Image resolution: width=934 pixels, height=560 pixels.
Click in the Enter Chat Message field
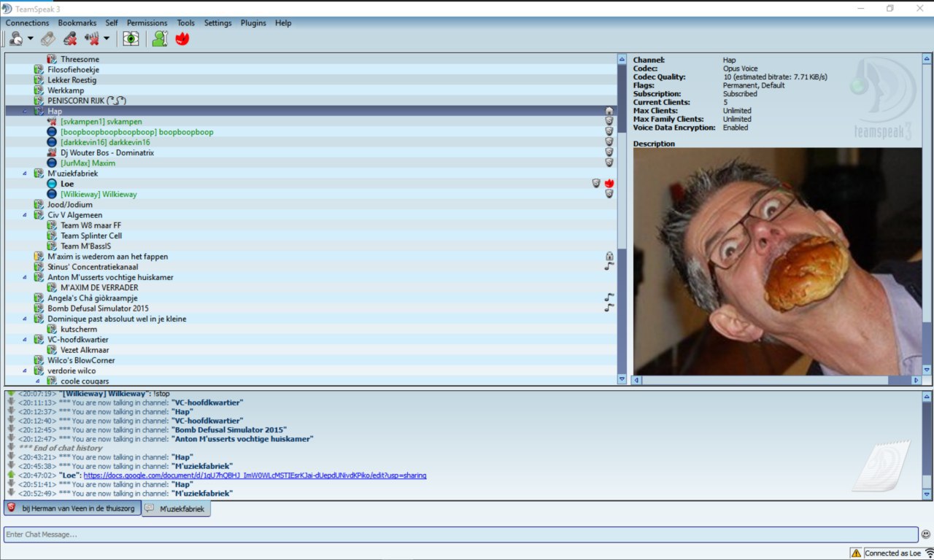460,534
